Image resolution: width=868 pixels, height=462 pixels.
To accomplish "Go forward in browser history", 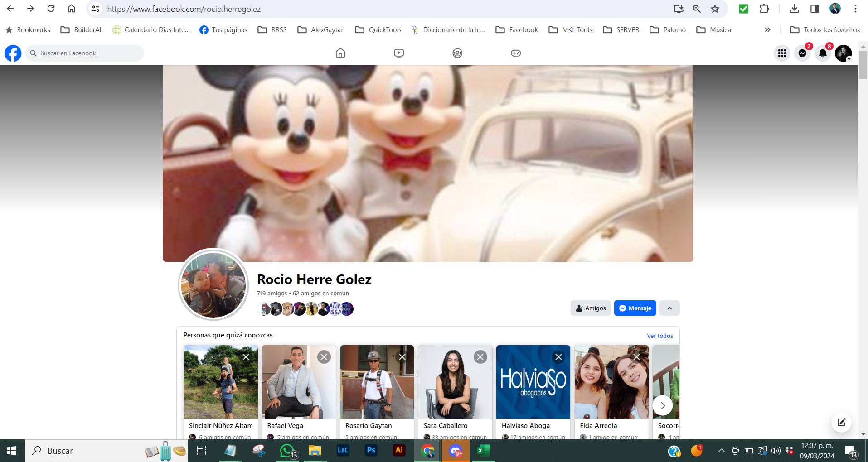I will pos(30,9).
